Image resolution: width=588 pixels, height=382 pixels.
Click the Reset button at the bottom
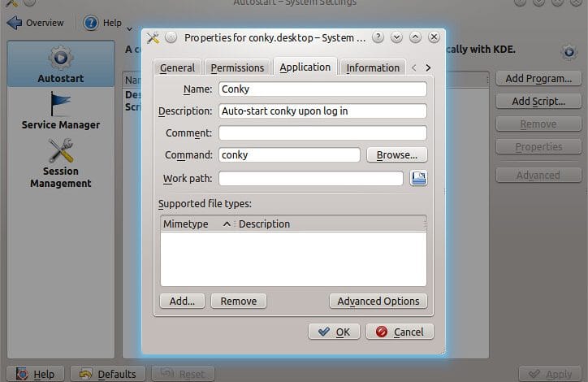[x=183, y=374]
